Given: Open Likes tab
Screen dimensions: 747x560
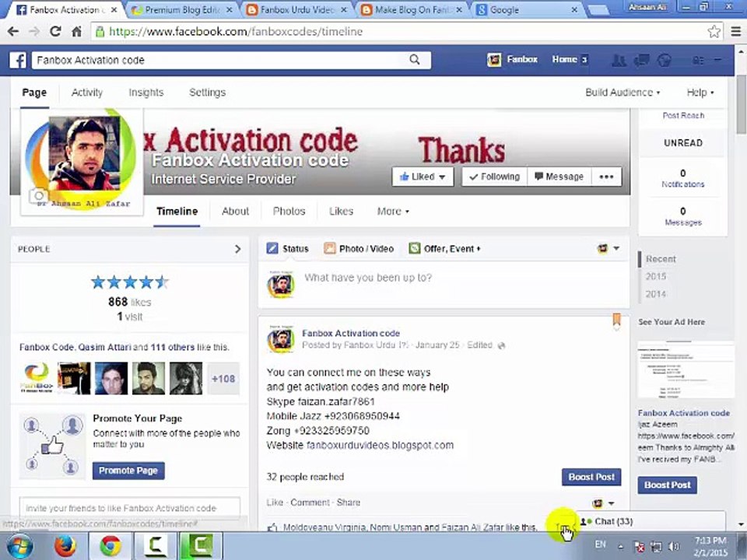Looking at the screenshot, I should pos(341,212).
